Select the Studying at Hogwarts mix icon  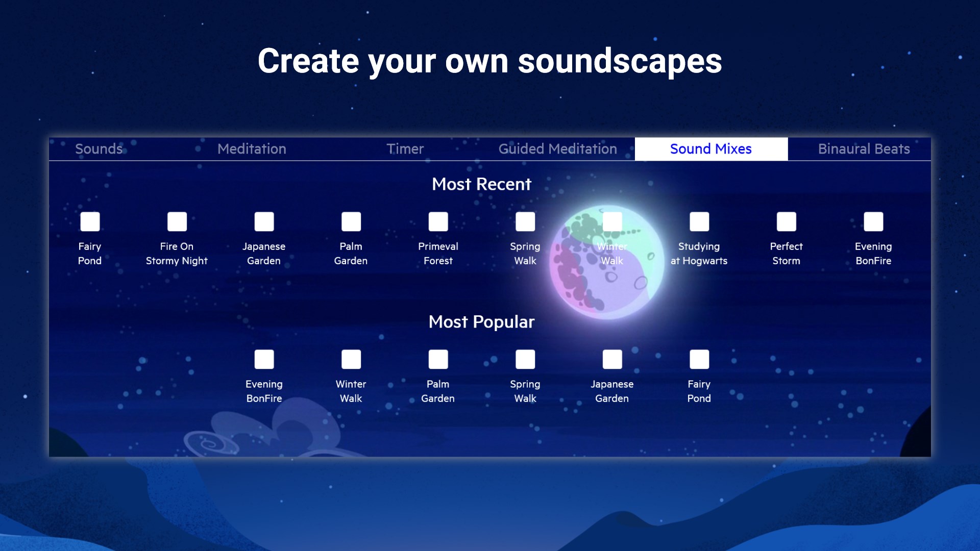699,222
